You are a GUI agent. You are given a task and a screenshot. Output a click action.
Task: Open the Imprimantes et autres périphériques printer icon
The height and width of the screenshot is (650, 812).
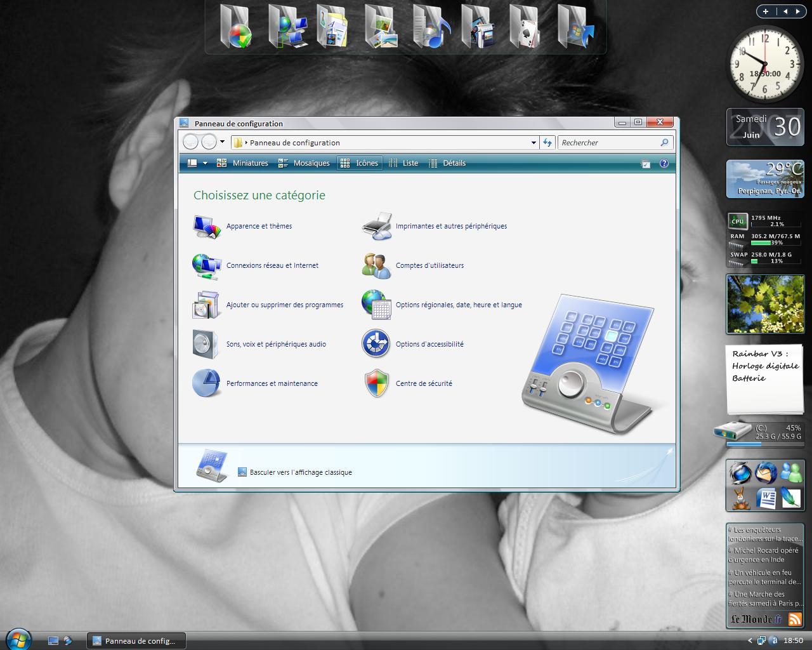(x=377, y=227)
